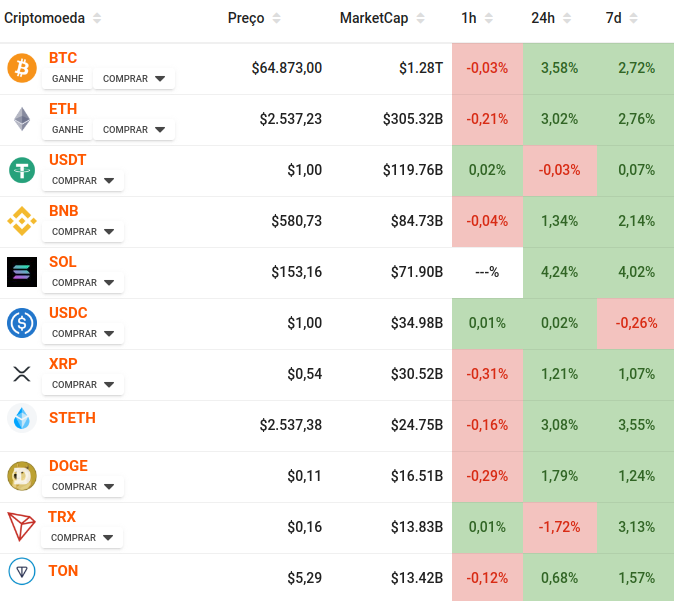This screenshot has height=601, width=674.
Task: Click the Ethereum diamond logo icon
Action: click(21, 119)
